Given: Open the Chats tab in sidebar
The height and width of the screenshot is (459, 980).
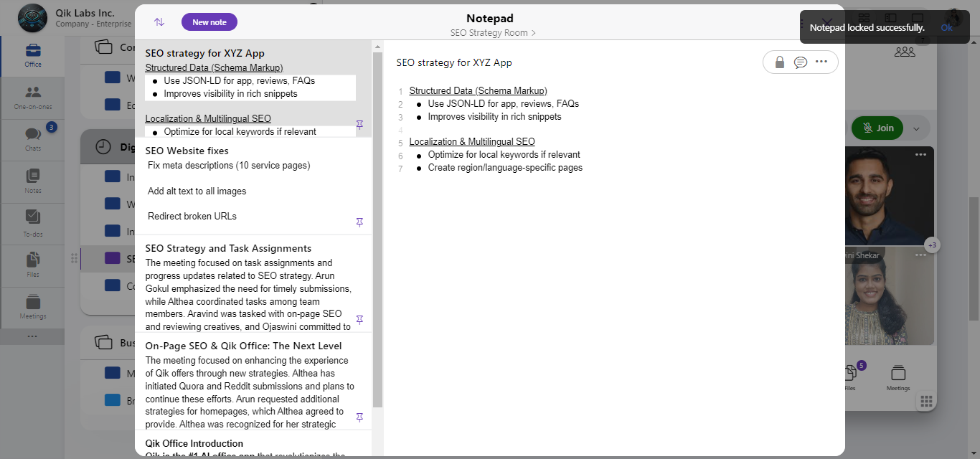Looking at the screenshot, I should click(33, 138).
